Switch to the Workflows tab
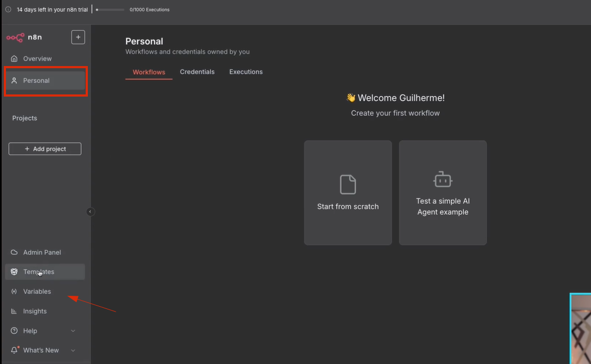 coord(149,72)
